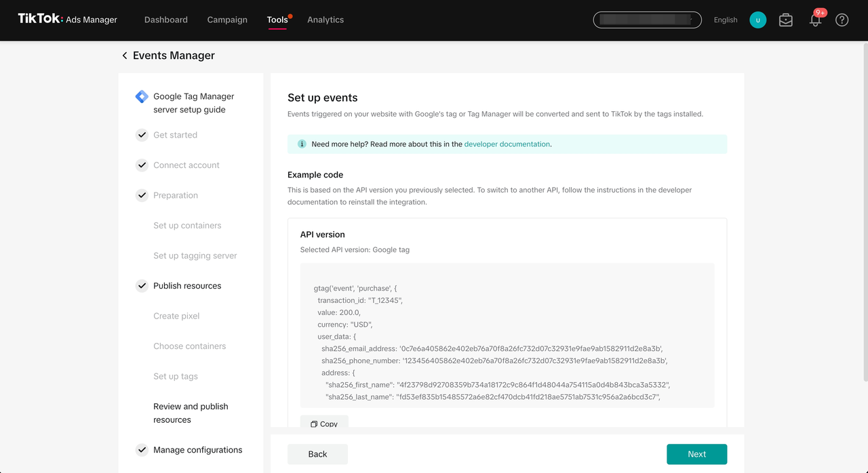Select the Review and publish resources step
Screen dimensions: 868x473
pyautogui.click(x=191, y=413)
